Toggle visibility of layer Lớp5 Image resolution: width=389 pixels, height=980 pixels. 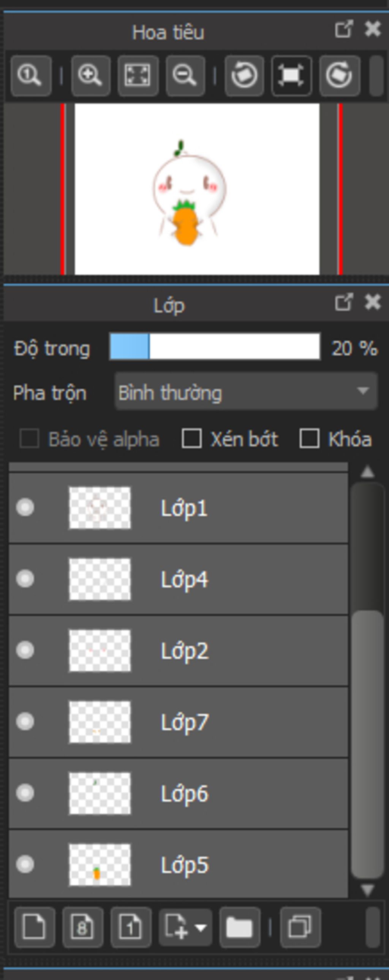point(25,864)
